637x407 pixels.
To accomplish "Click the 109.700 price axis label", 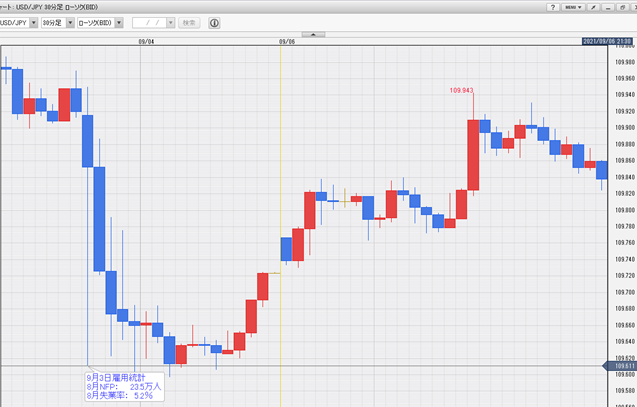I will pyautogui.click(x=625, y=292).
